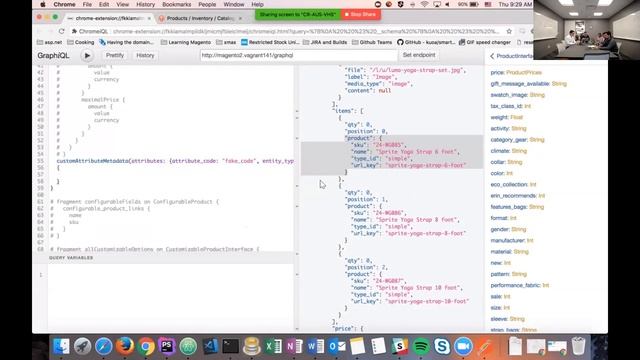Click the Set endpoint button
This screenshot has height=360, width=640.
point(419,55)
